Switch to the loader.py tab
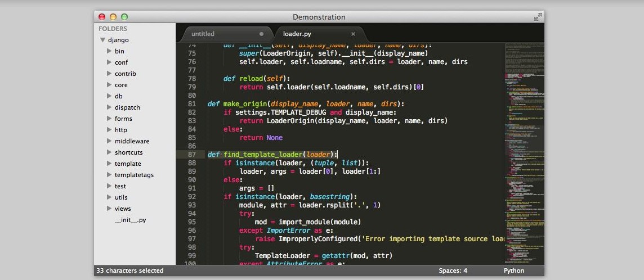644x280 pixels. pos(297,34)
